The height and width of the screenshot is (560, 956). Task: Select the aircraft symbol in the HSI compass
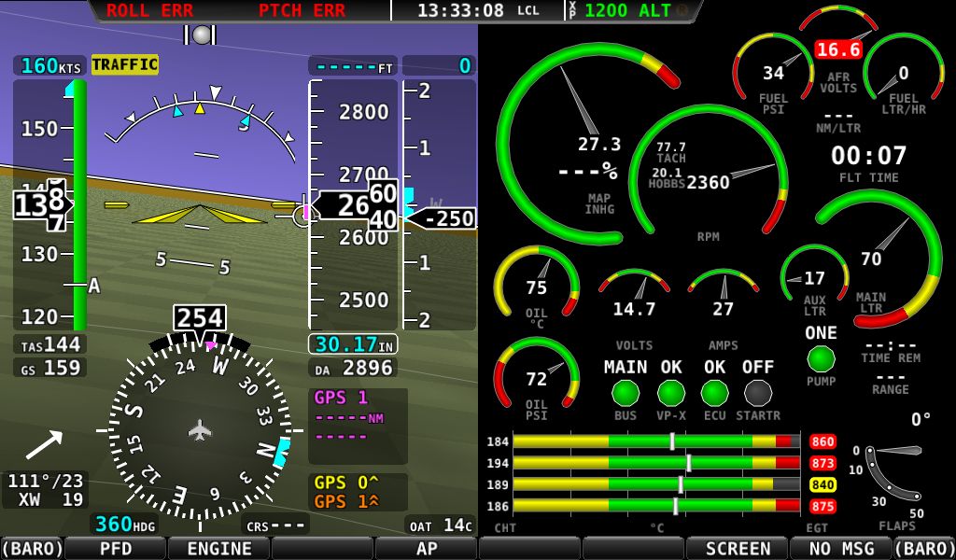tap(200, 431)
